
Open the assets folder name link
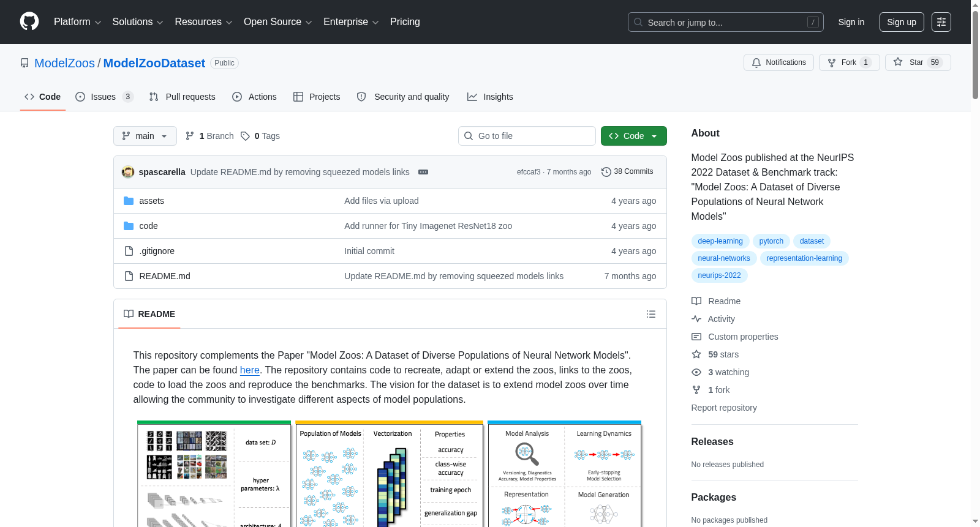click(x=151, y=201)
